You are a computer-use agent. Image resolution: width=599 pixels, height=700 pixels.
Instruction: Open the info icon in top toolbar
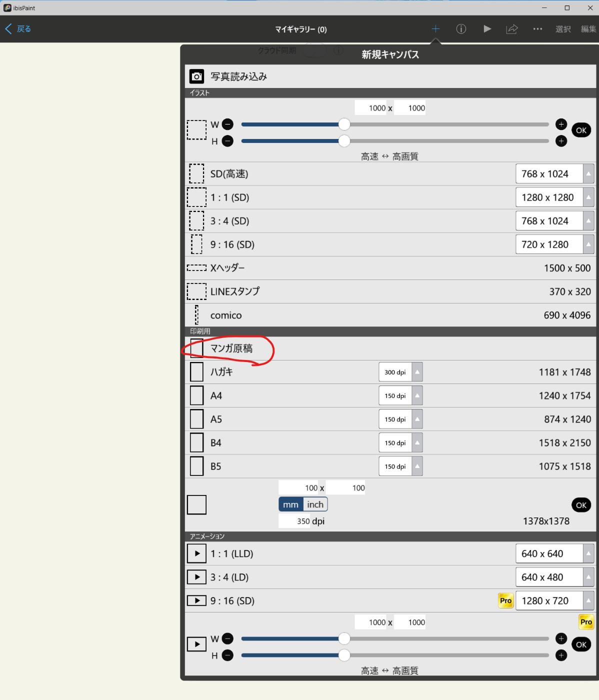coord(461,29)
